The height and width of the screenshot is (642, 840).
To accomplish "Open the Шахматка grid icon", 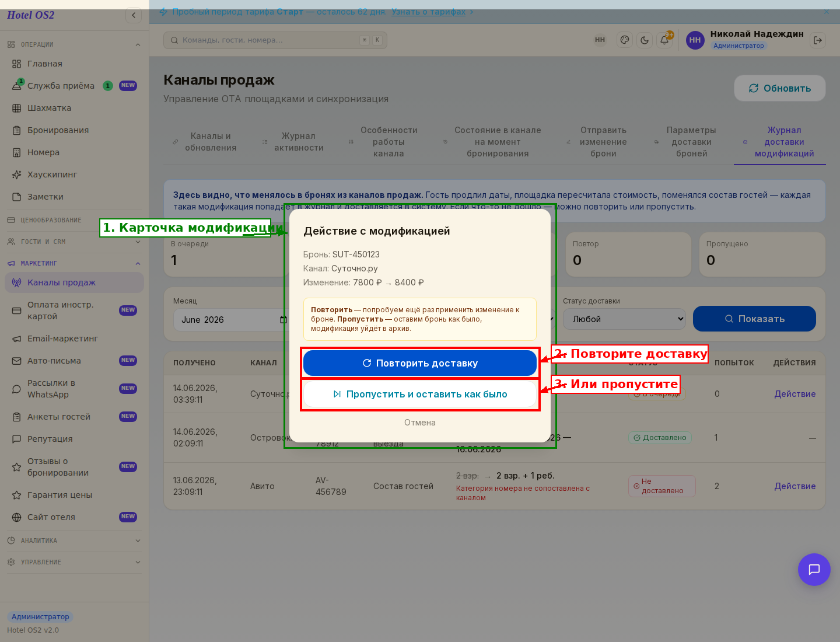I will point(16,108).
